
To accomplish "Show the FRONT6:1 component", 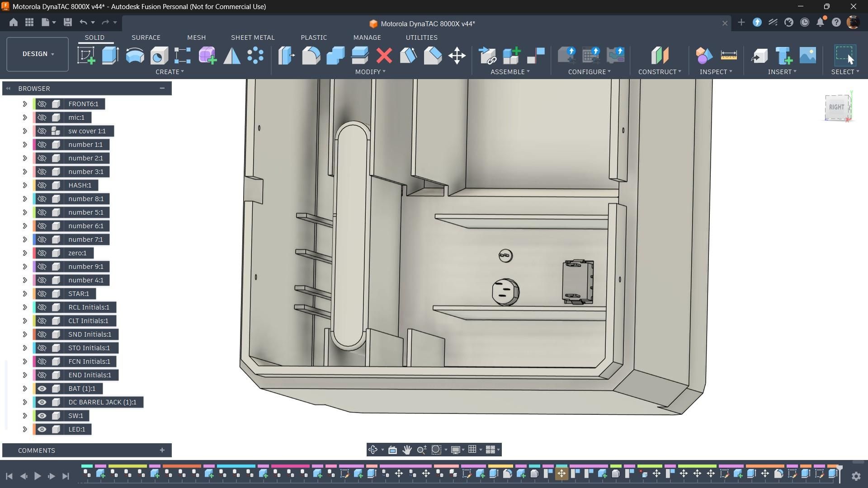I will coord(42,104).
